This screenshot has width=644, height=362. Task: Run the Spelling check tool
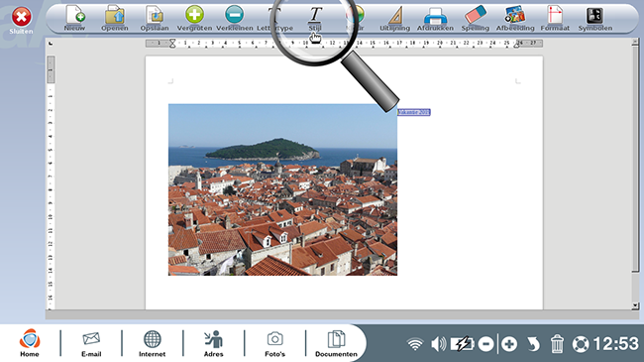coord(476,18)
